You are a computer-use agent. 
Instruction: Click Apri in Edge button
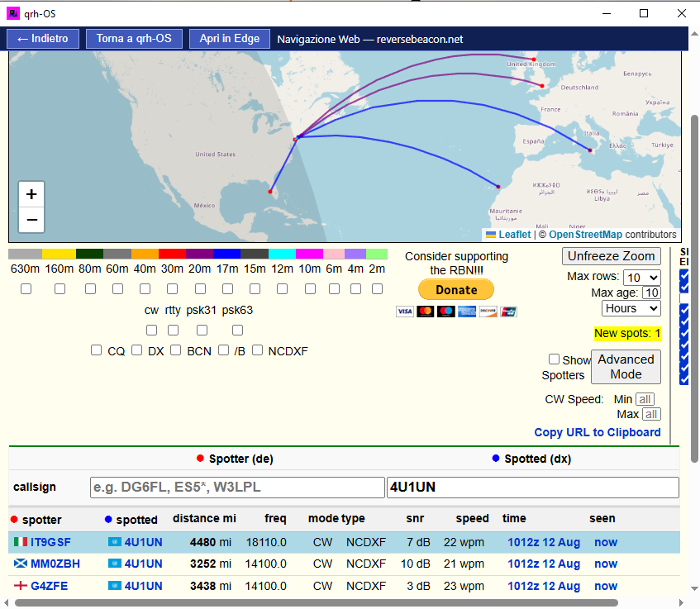click(x=230, y=39)
